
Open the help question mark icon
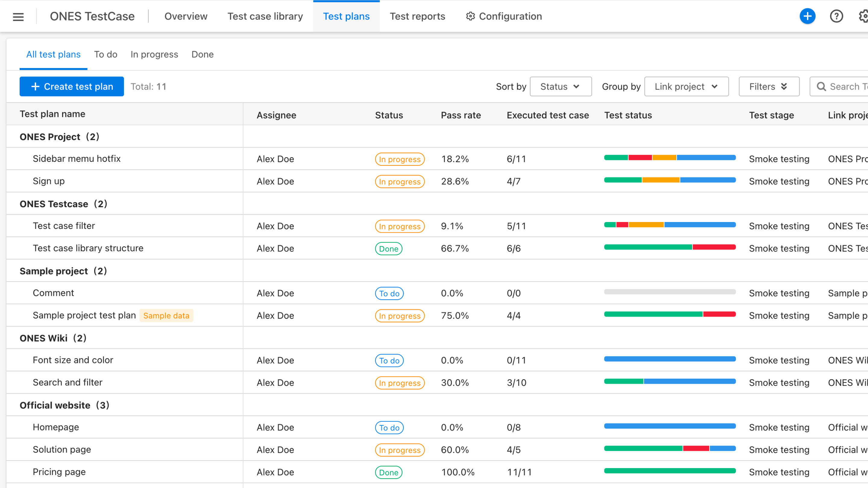point(837,16)
